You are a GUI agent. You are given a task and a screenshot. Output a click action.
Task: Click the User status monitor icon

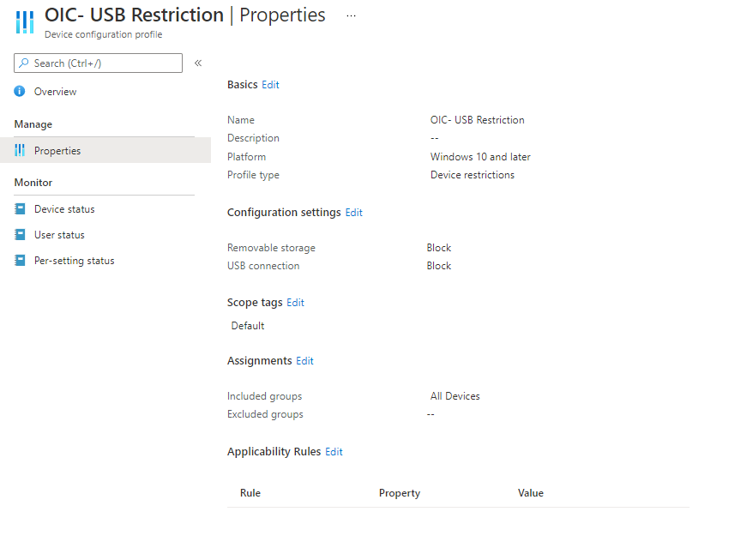[x=19, y=234]
